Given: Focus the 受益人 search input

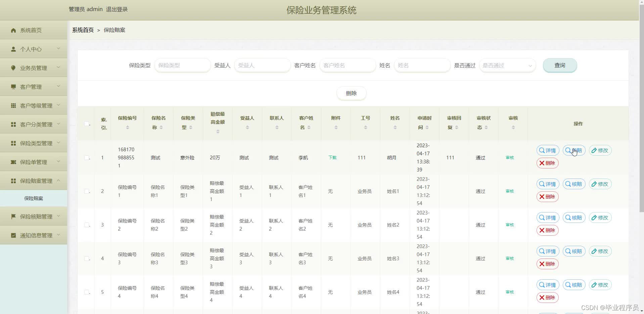Looking at the screenshot, I should click(262, 66).
